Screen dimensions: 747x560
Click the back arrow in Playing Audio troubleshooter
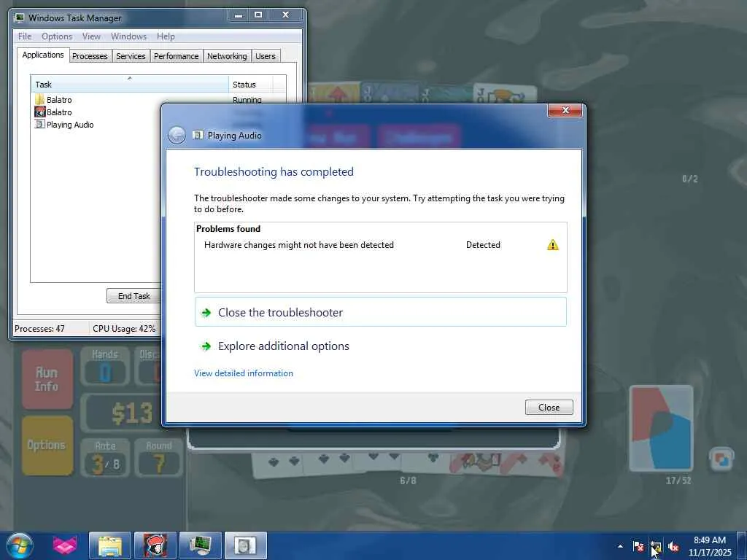177,135
